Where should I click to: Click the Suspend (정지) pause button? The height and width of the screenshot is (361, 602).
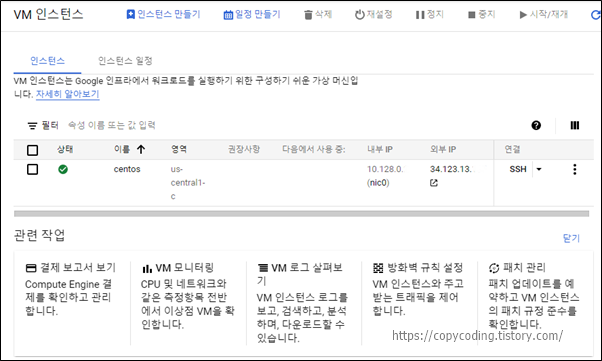(429, 15)
